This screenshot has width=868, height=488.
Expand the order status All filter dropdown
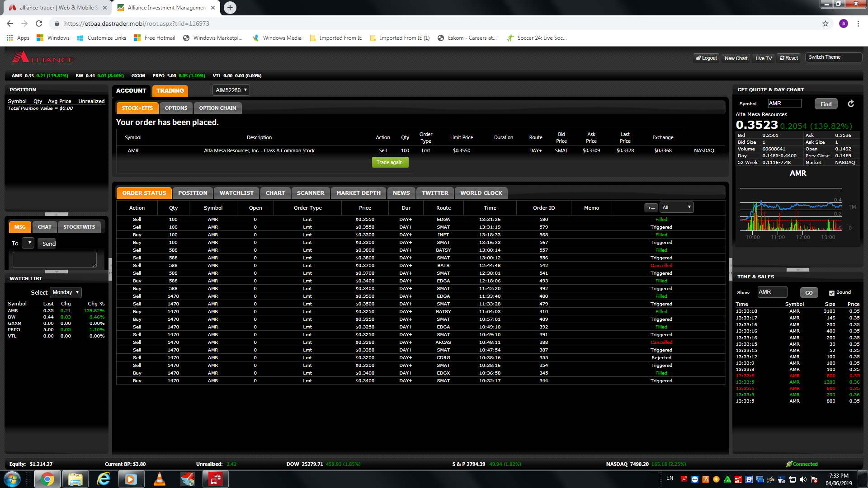coord(676,207)
